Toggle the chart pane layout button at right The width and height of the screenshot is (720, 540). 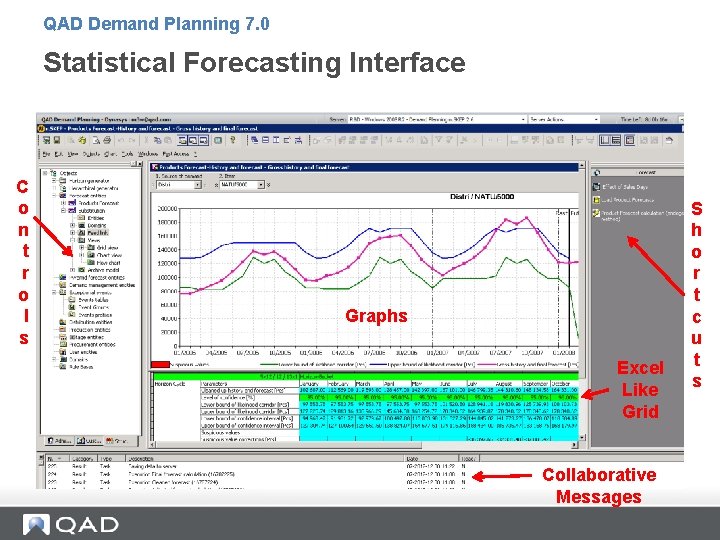coord(605,140)
